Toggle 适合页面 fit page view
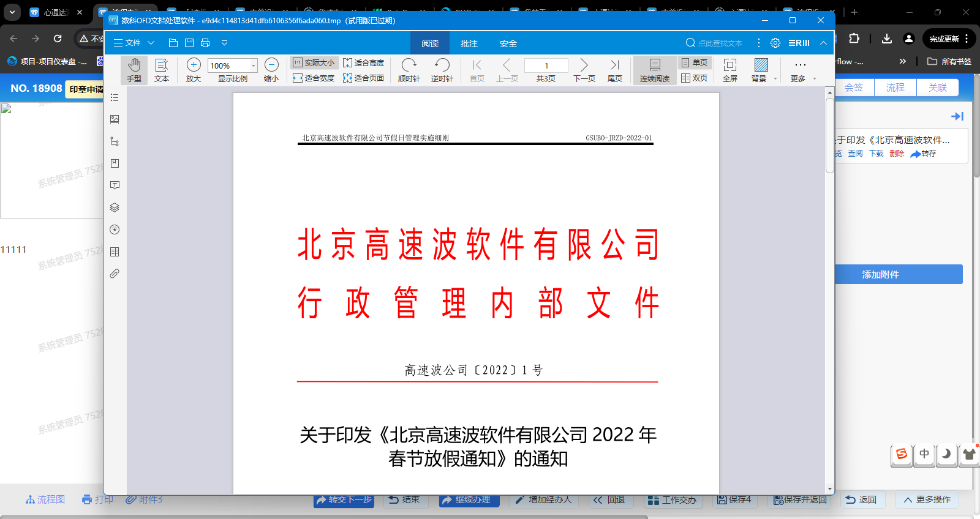This screenshot has width=980, height=519. tap(364, 78)
